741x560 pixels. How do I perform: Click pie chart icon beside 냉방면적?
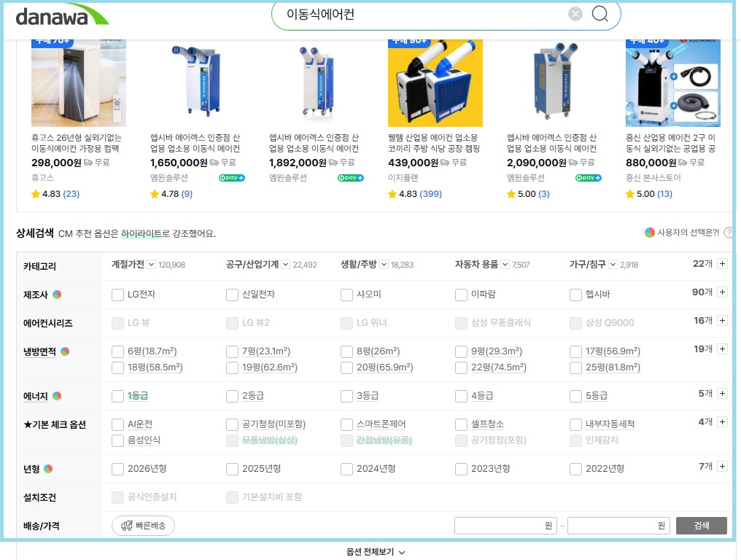click(x=65, y=351)
